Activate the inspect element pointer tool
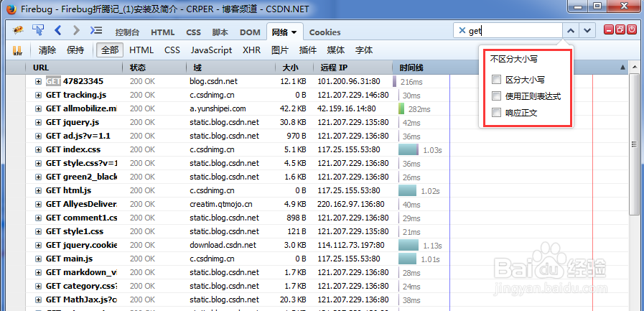The width and height of the screenshot is (644, 311). pos(38,30)
